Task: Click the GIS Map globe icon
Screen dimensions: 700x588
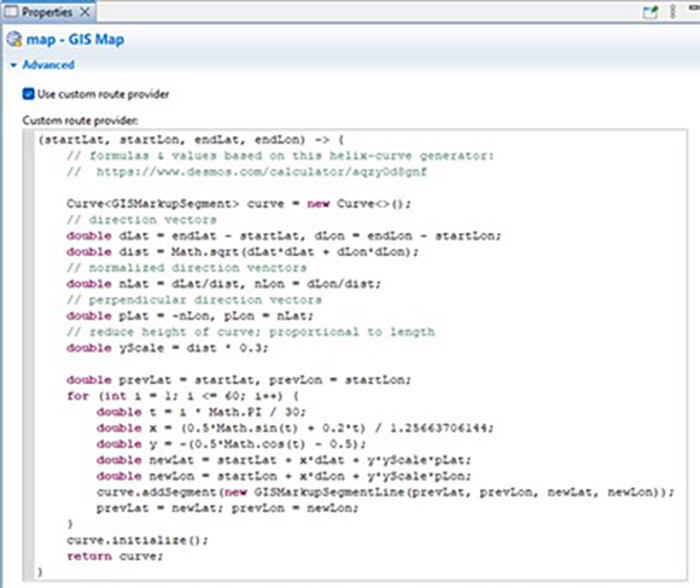Action: [14, 39]
